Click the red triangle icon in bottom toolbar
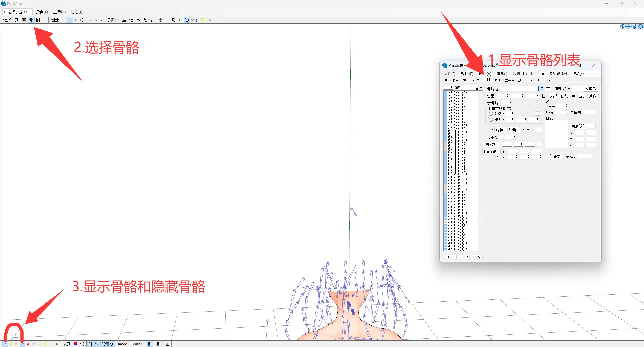 28,344
